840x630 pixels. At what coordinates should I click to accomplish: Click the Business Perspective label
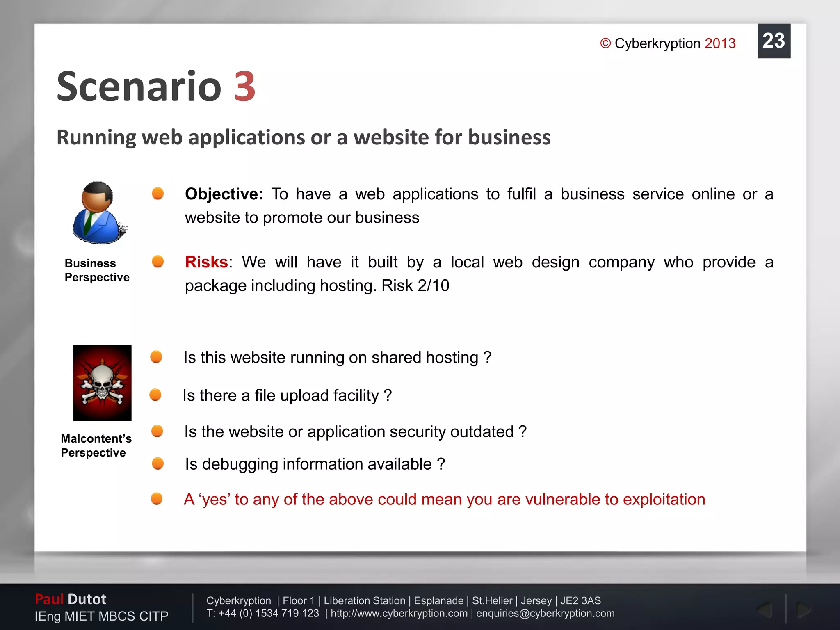pyautogui.click(x=97, y=270)
